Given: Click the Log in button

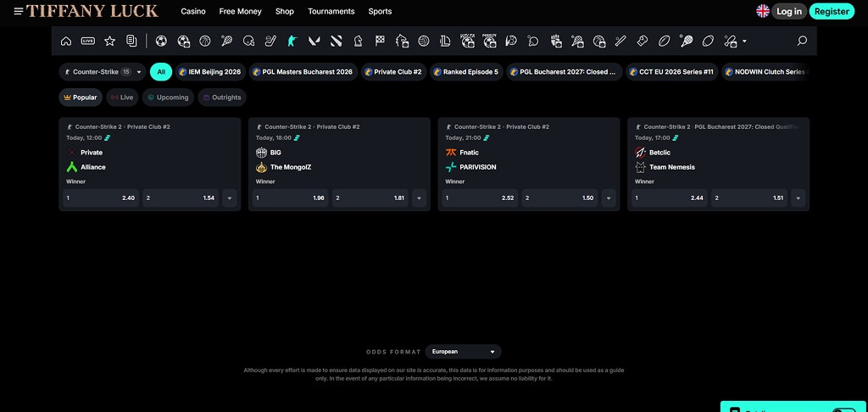Looking at the screenshot, I should (789, 11).
